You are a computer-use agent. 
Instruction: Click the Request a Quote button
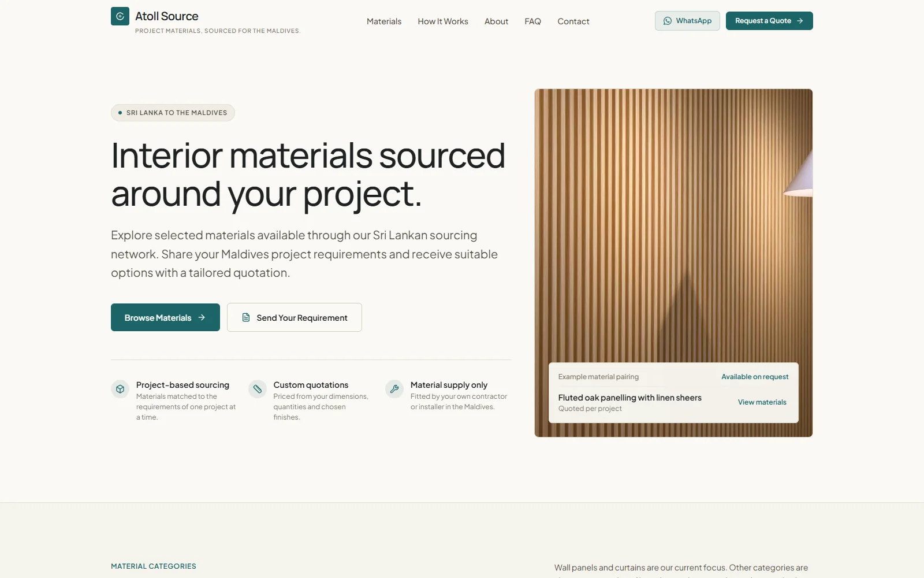click(x=769, y=21)
